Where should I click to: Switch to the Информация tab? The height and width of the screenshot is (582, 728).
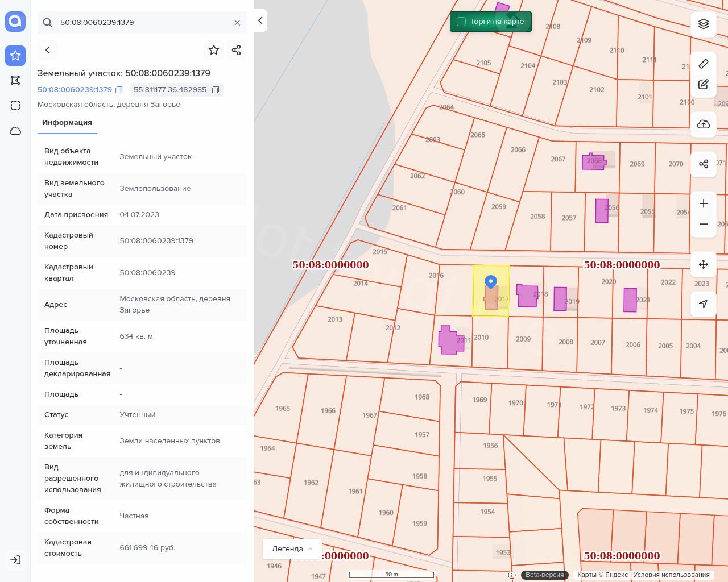point(67,123)
